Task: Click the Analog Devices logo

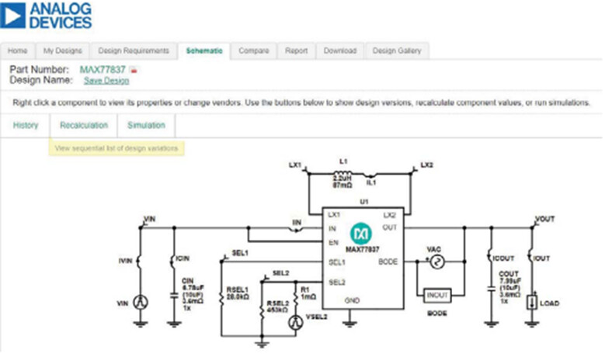Action: point(46,16)
